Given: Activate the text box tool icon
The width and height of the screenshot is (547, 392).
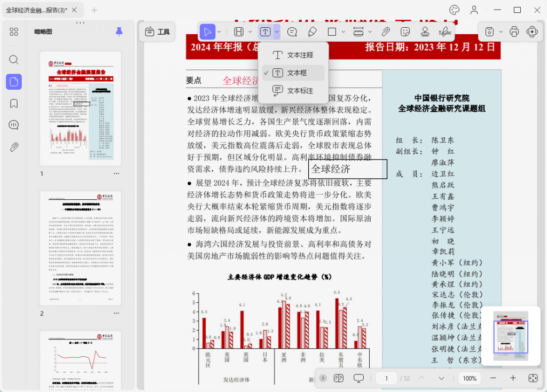Looking at the screenshot, I should 265,32.
